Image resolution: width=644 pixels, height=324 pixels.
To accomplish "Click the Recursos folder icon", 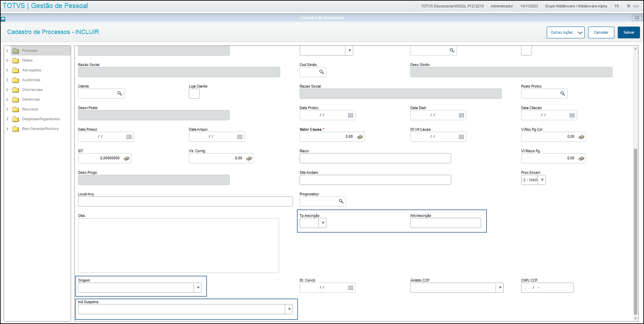I will tap(15, 109).
